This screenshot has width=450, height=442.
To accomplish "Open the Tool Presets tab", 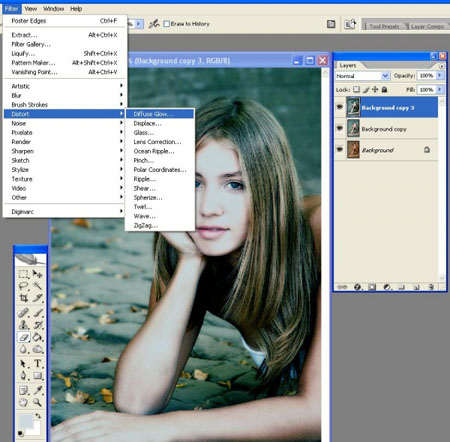I will click(x=384, y=26).
